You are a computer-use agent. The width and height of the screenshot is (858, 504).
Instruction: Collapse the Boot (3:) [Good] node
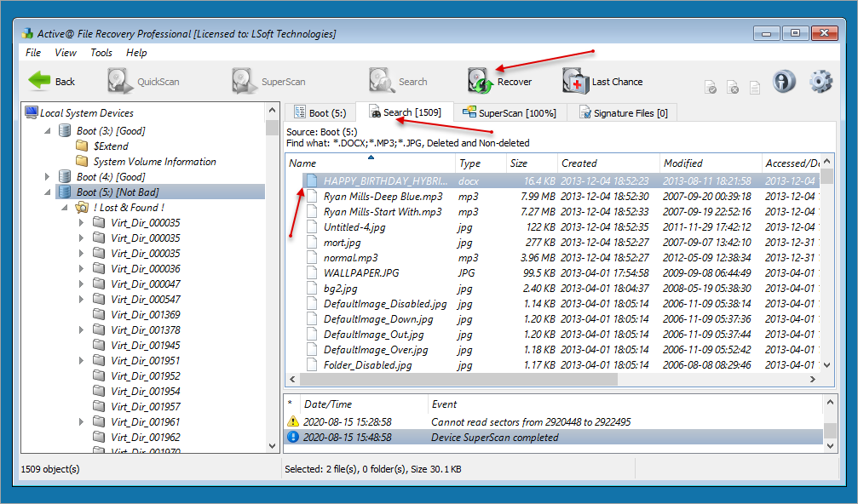pyautogui.click(x=48, y=130)
